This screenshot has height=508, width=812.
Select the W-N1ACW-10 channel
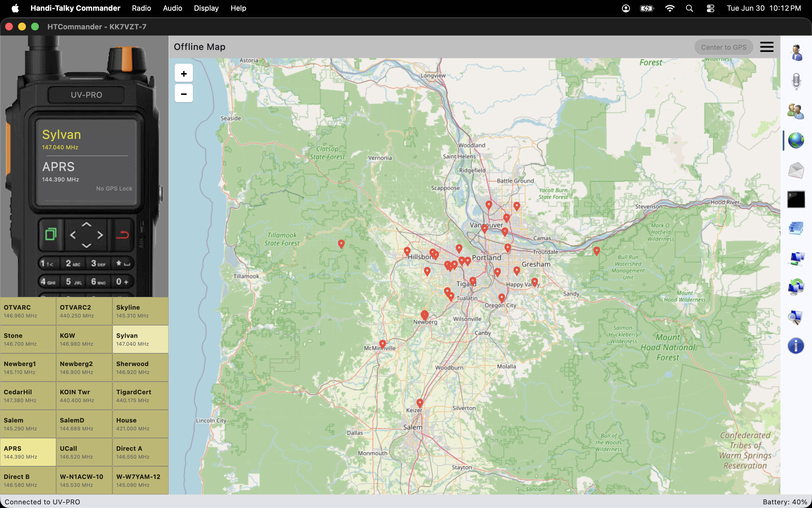point(84,480)
